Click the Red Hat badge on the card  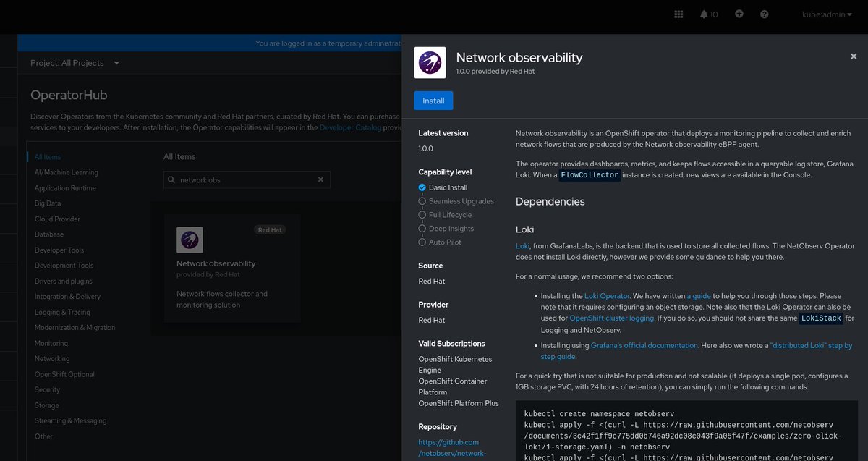[271, 230]
